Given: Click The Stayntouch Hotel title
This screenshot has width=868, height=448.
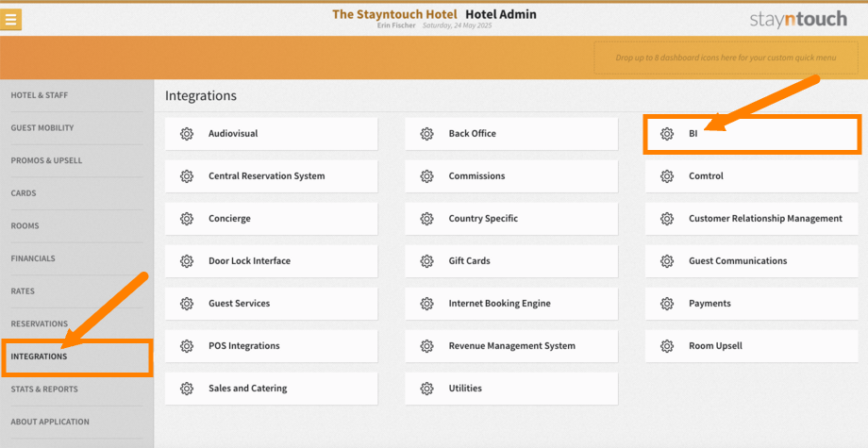Looking at the screenshot, I should click(x=394, y=14).
